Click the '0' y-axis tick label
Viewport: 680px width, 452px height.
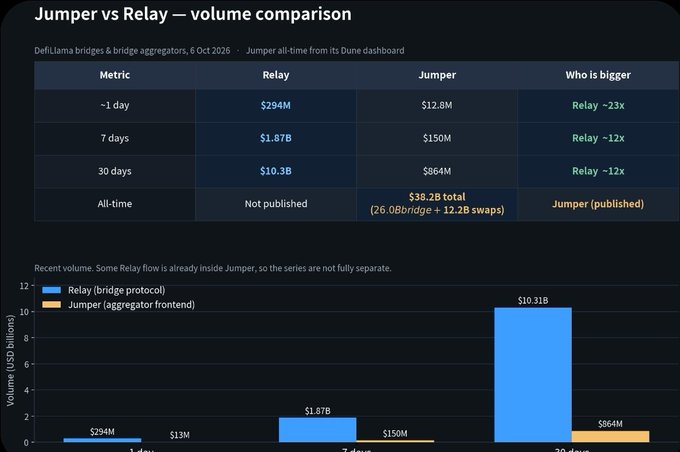click(26, 442)
